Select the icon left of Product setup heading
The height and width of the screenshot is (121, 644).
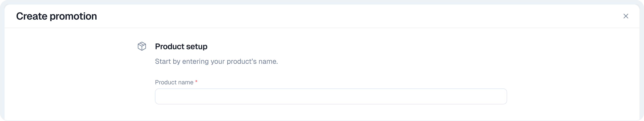142,46
